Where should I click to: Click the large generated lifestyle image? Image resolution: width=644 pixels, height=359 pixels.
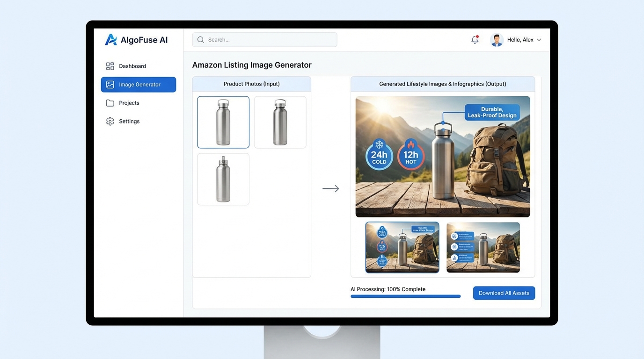443,156
